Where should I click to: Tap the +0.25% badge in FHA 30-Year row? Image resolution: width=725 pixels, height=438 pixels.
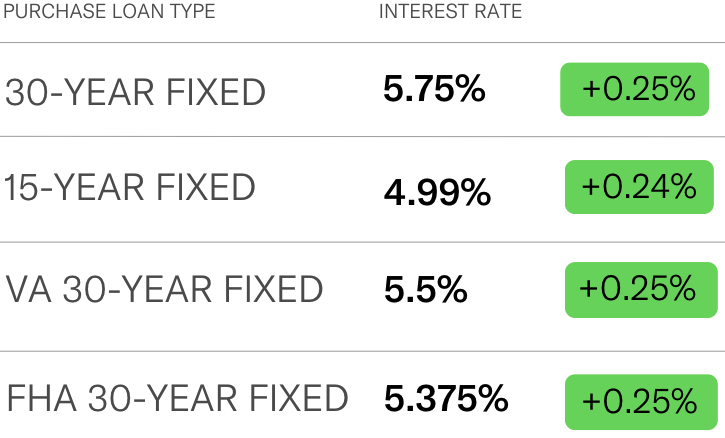coord(641,402)
